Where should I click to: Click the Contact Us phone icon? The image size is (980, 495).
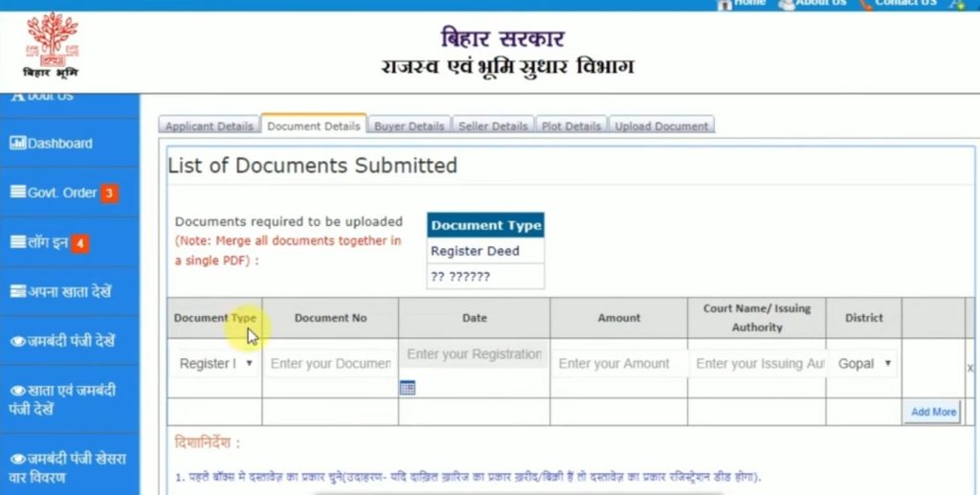865,4
